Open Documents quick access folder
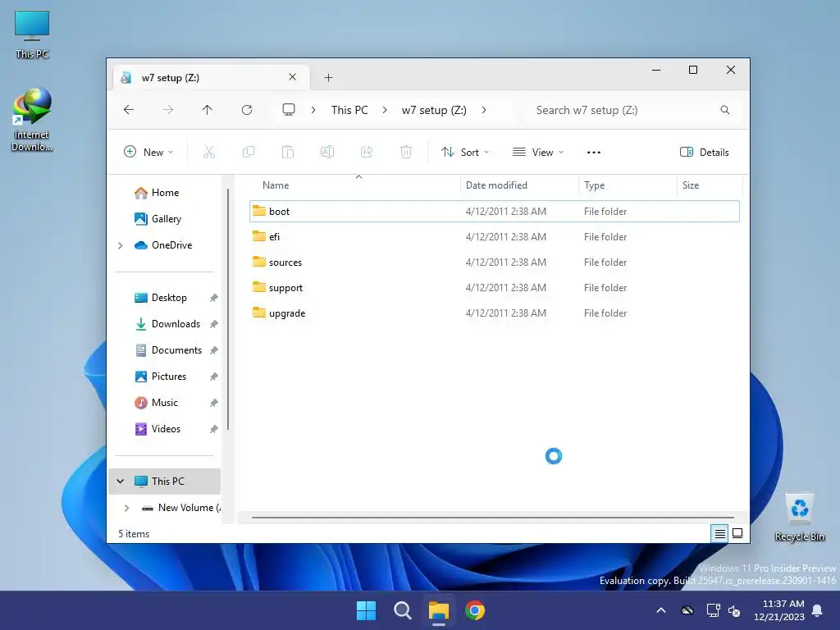Image resolution: width=840 pixels, height=630 pixels. click(177, 349)
